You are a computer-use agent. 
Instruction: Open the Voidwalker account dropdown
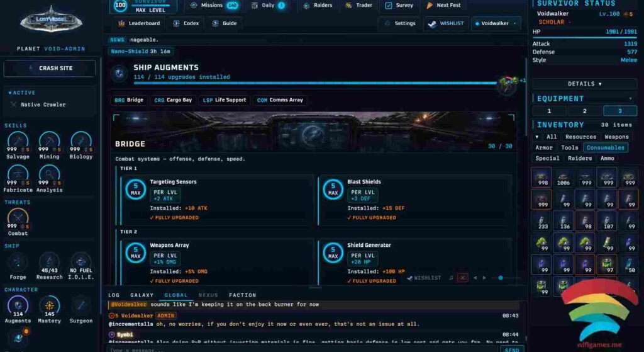(x=496, y=23)
